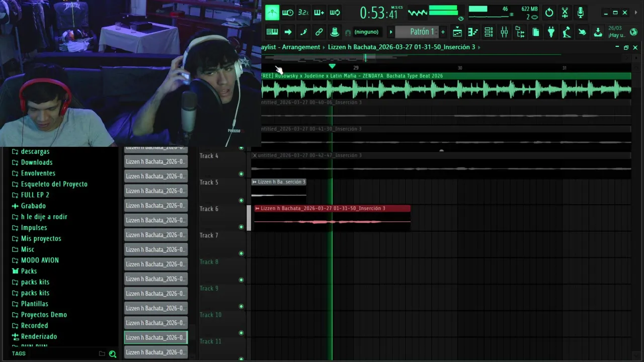Toggle the 3.2.1 recording countdown
This screenshot has height=362, width=644.
pos(303,13)
